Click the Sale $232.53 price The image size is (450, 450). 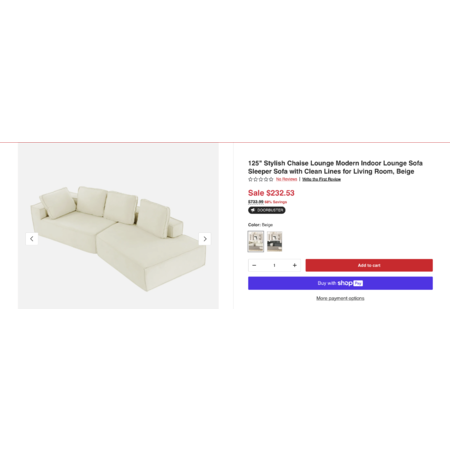tap(271, 193)
